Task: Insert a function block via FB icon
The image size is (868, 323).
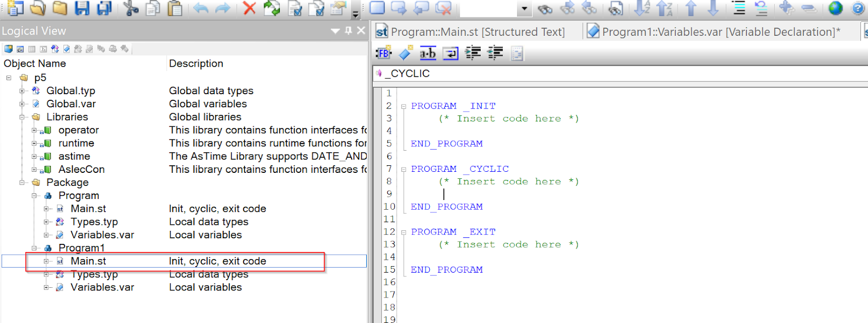Action: tap(384, 53)
